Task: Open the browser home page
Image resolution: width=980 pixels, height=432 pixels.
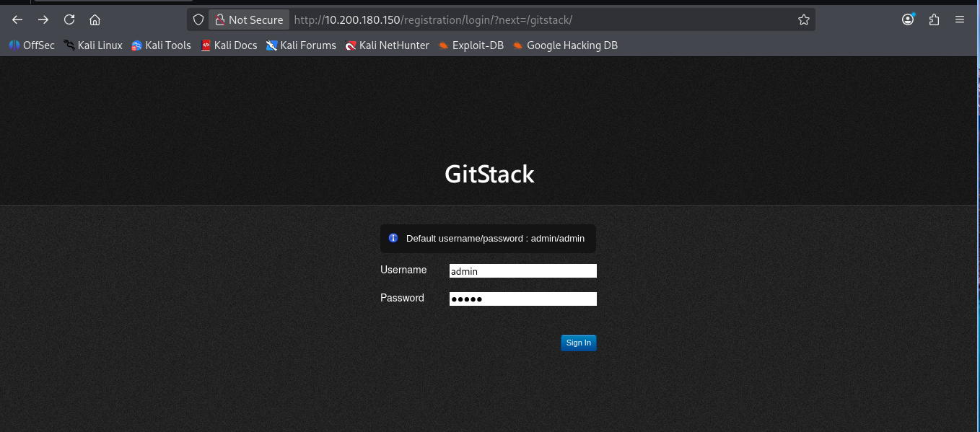Action: pyautogui.click(x=95, y=19)
